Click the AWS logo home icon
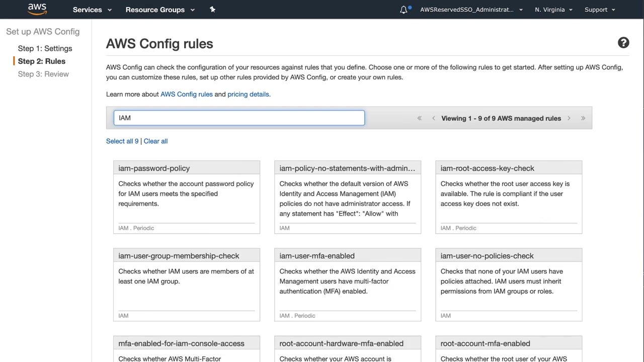This screenshot has height=362, width=644. [37, 9]
